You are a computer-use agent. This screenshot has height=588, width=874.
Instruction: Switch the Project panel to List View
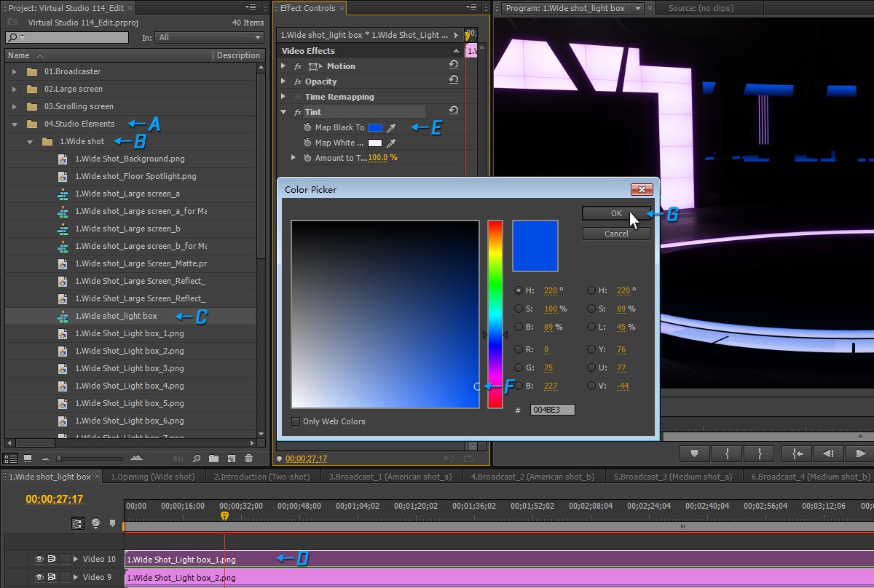pyautogui.click(x=12, y=458)
